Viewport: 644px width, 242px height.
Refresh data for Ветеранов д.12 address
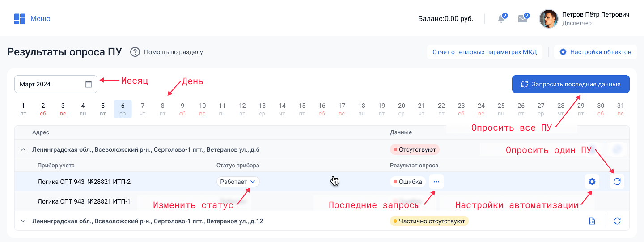click(617, 221)
